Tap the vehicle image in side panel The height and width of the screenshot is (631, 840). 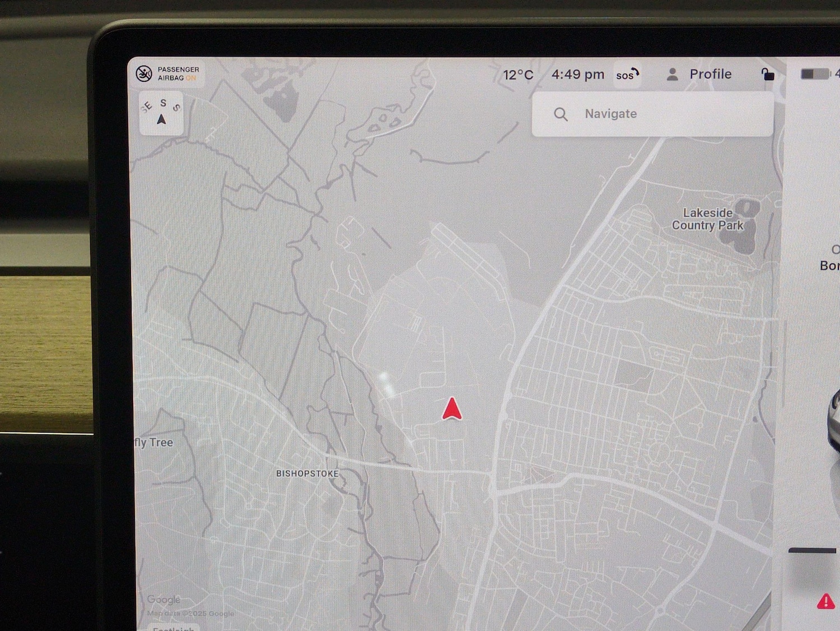(834, 417)
